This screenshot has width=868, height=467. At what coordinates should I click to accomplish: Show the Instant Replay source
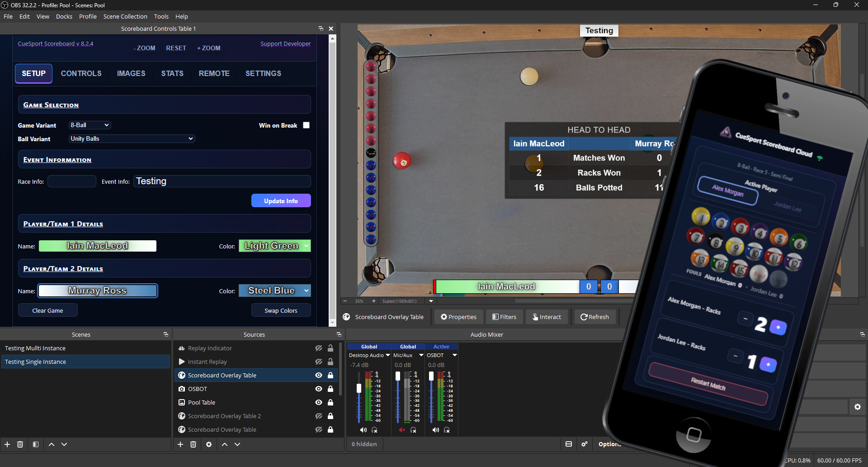[319, 362]
